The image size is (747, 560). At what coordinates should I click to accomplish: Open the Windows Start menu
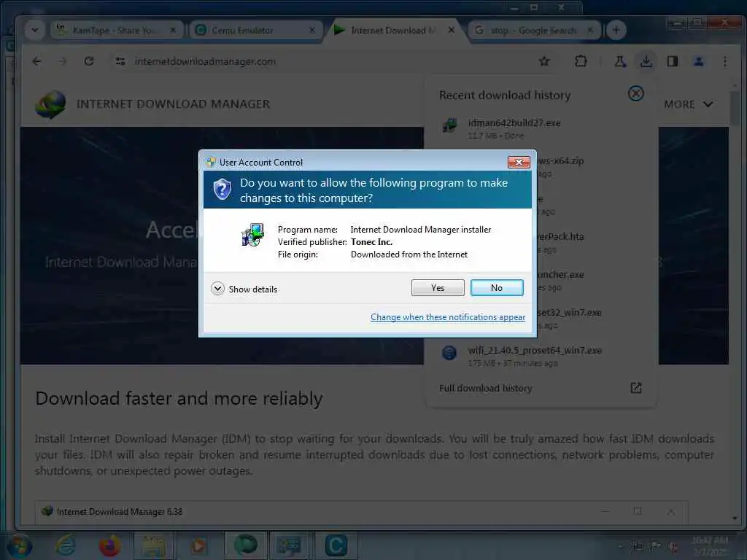point(20,545)
